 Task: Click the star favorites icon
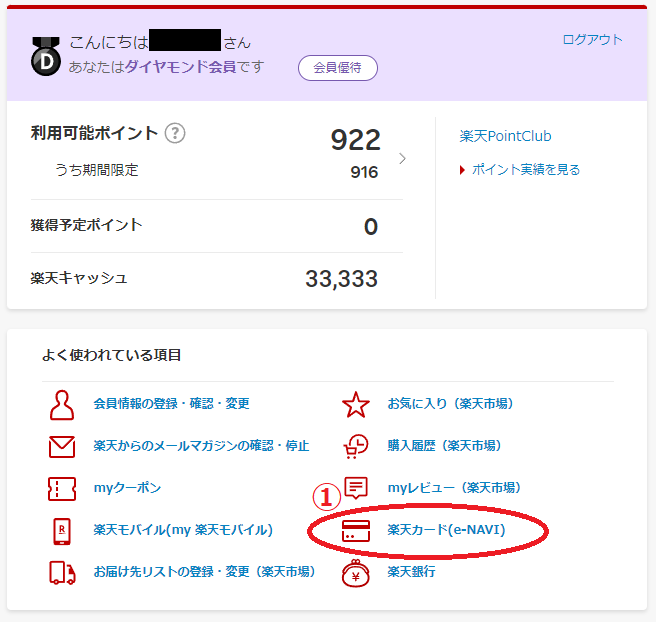[356, 404]
